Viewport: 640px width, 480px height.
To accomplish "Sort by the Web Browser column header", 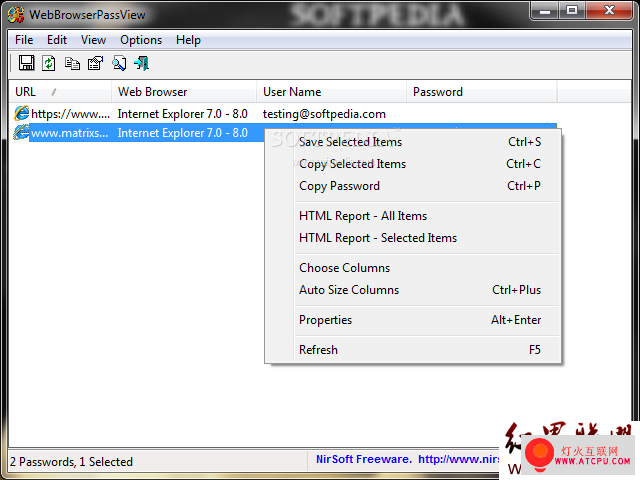I will pyautogui.click(x=184, y=92).
